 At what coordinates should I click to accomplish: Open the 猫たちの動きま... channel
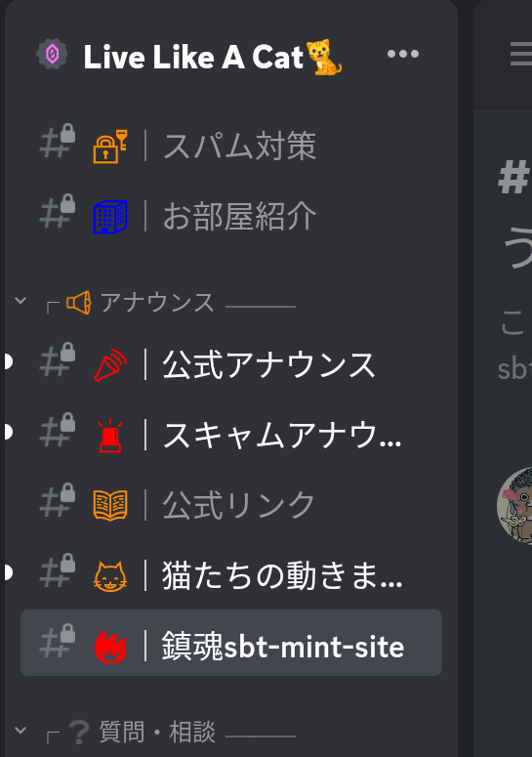(x=231, y=575)
